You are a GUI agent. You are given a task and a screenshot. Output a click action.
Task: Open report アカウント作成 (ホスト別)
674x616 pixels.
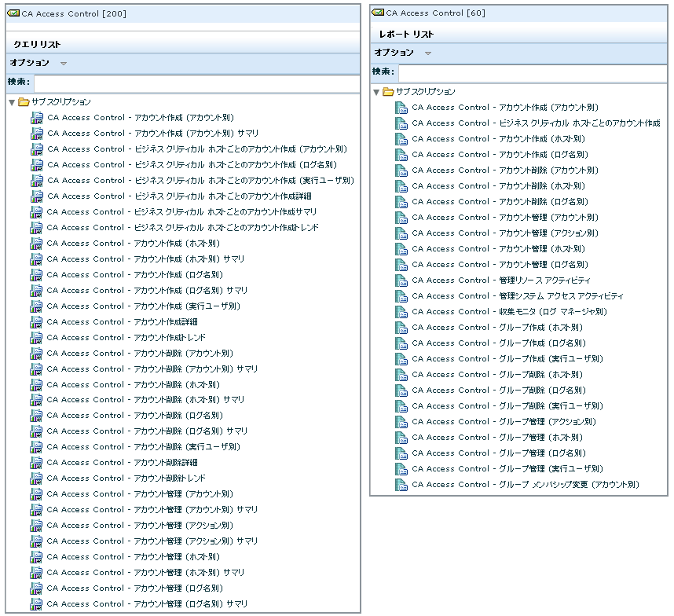tap(499, 139)
